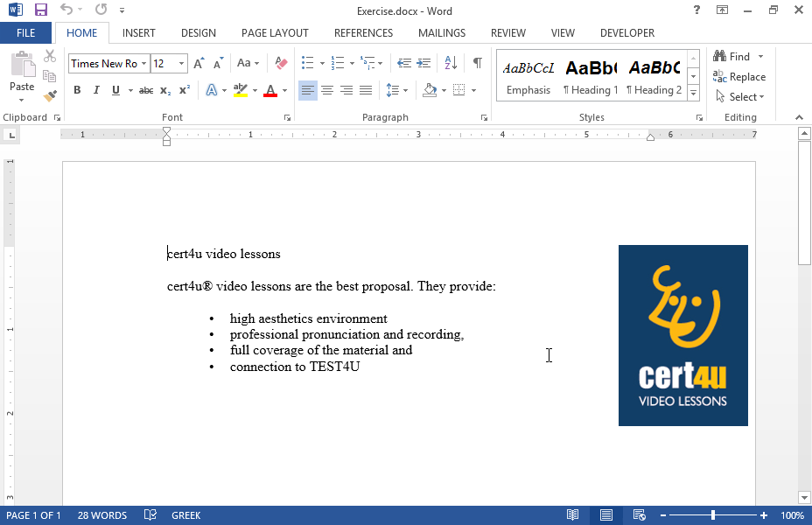Open Line and Paragraph Spacing dropdown
Image resolution: width=812 pixels, height=525 pixels.
pyautogui.click(x=396, y=91)
